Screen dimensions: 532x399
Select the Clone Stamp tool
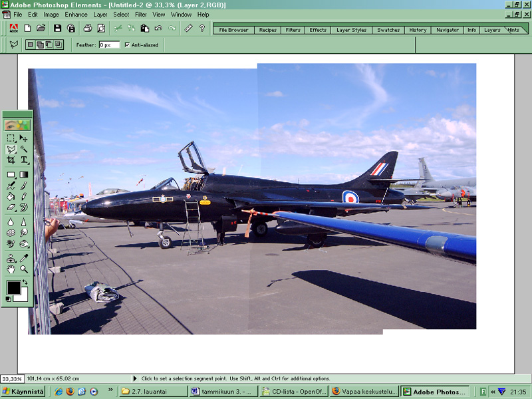(11, 259)
